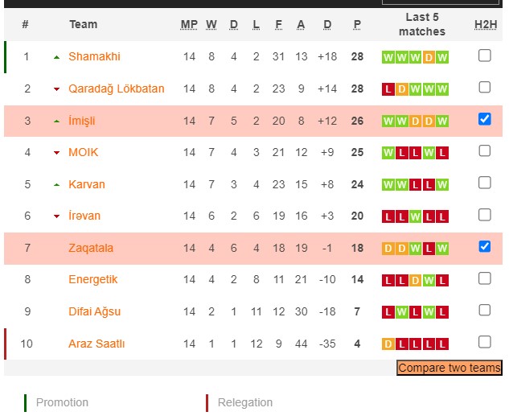Click Shamakhi's orange D draw result badge
Viewport: 509px width, 420px height.
click(429, 57)
